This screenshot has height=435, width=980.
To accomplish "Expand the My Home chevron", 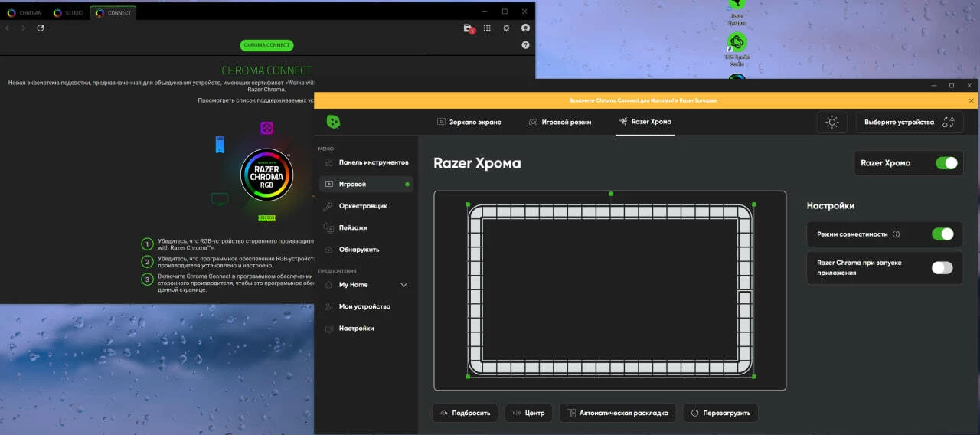I will pos(404,285).
